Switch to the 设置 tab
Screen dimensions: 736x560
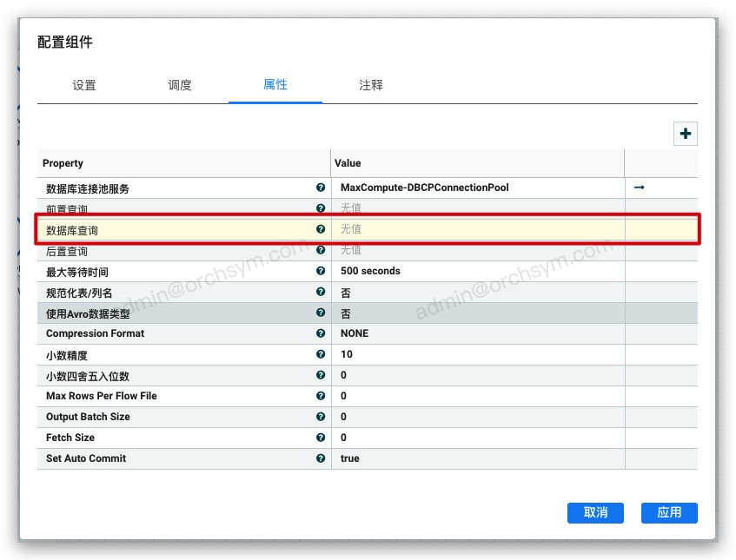coord(84,85)
